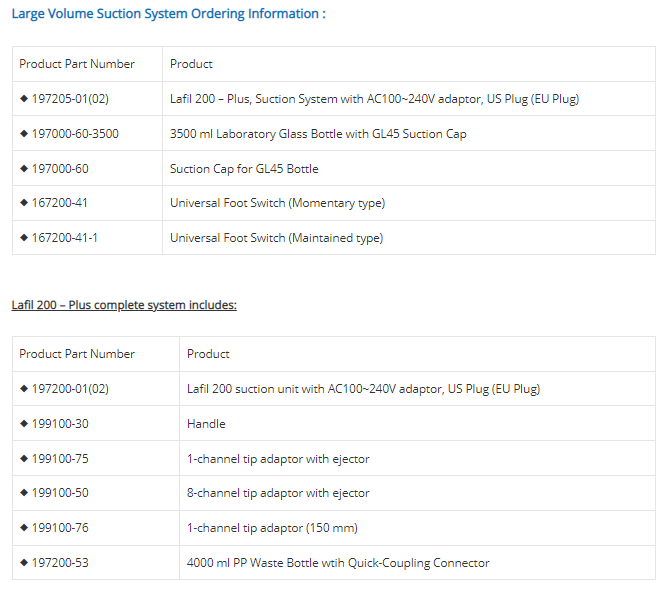Select Universal Foot Switch (Maintained type) row
666x597 pixels.
(x=276, y=238)
